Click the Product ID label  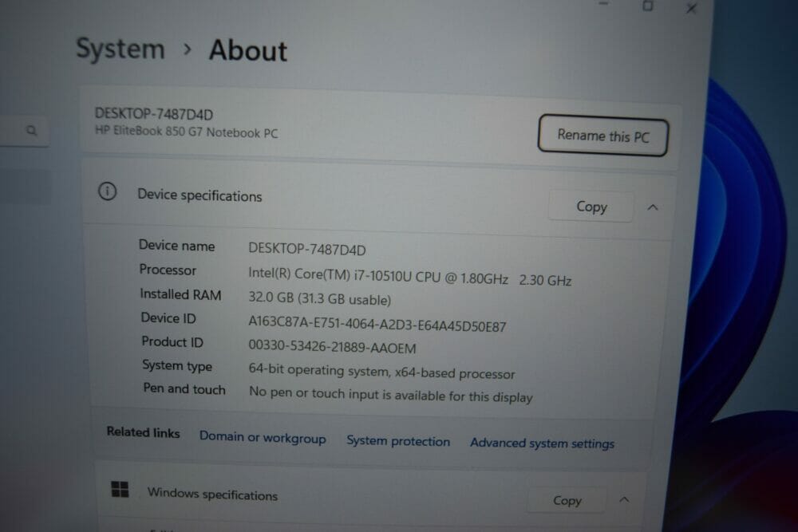pos(172,342)
